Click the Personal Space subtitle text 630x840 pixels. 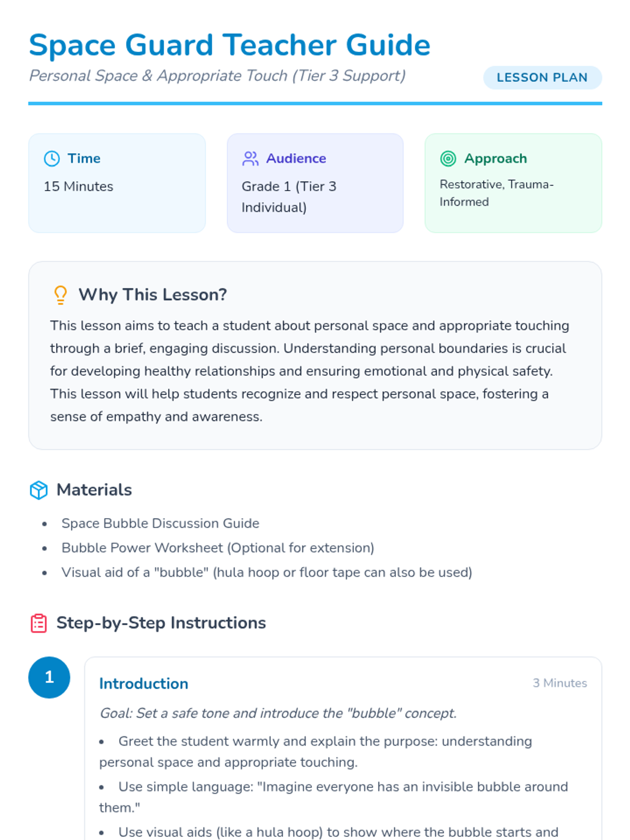coord(217,76)
